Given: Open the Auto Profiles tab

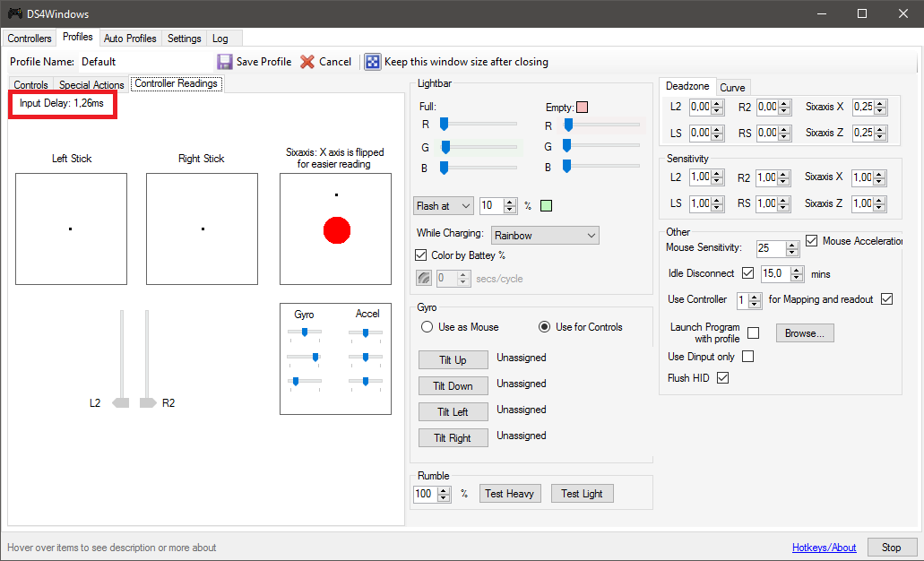Looking at the screenshot, I should point(130,39).
